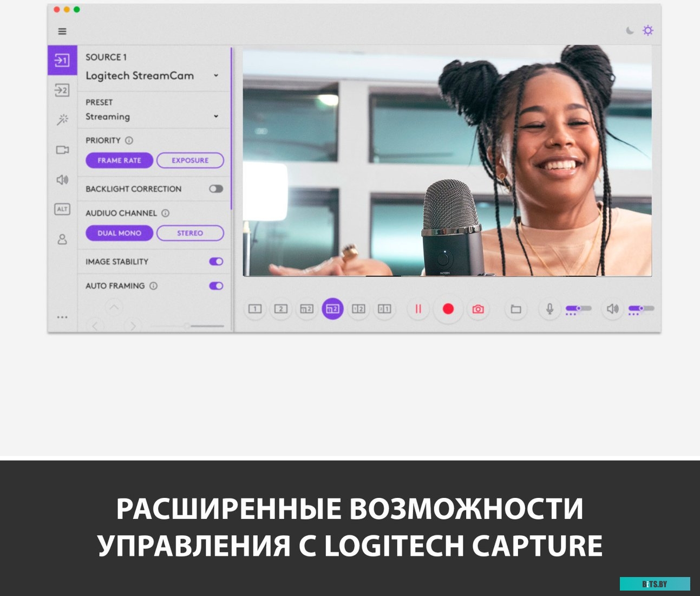The width and height of the screenshot is (700, 596).
Task: Open the audio settings speaker sidebar icon
Action: click(62, 179)
